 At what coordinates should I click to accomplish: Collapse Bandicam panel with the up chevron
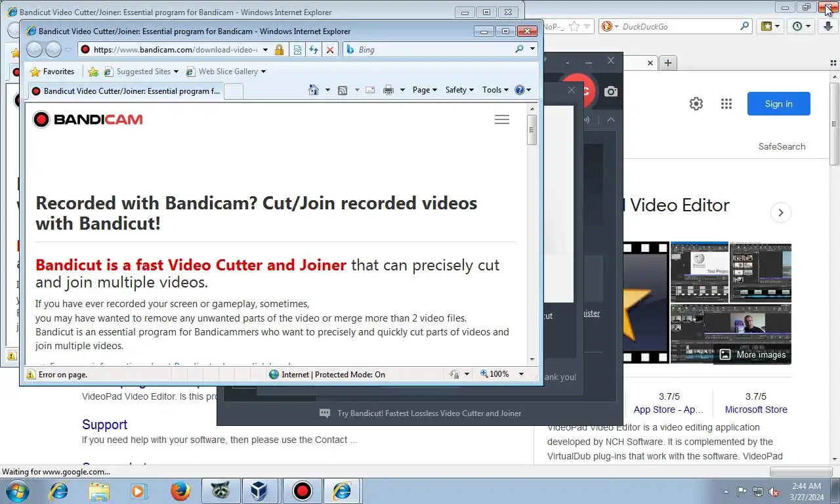click(611, 119)
